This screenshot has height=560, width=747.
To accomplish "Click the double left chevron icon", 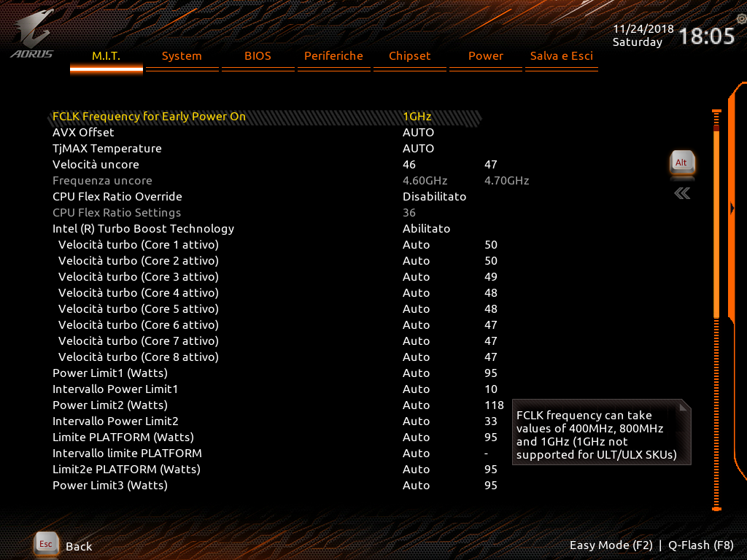I will (x=682, y=193).
